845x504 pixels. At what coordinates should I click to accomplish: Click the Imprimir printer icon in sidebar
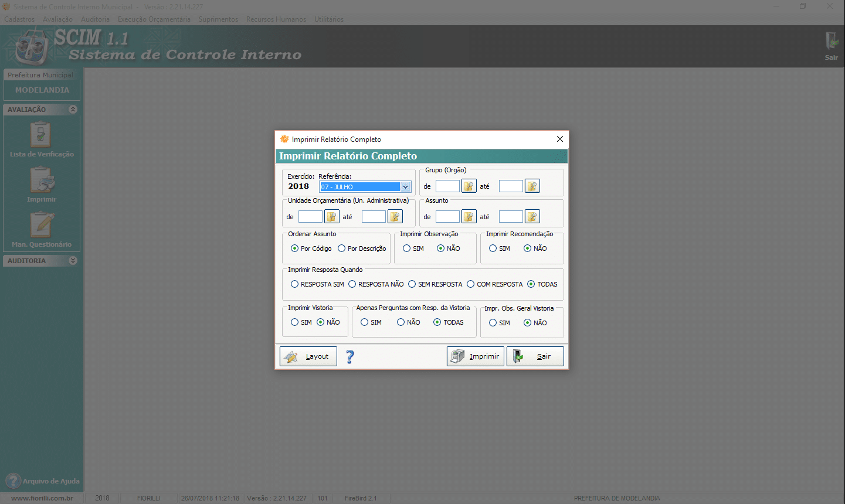click(x=42, y=181)
